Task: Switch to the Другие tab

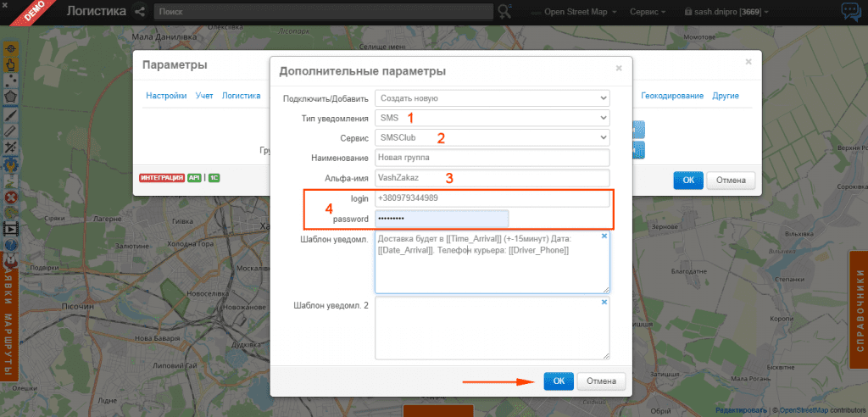Action: [726, 96]
